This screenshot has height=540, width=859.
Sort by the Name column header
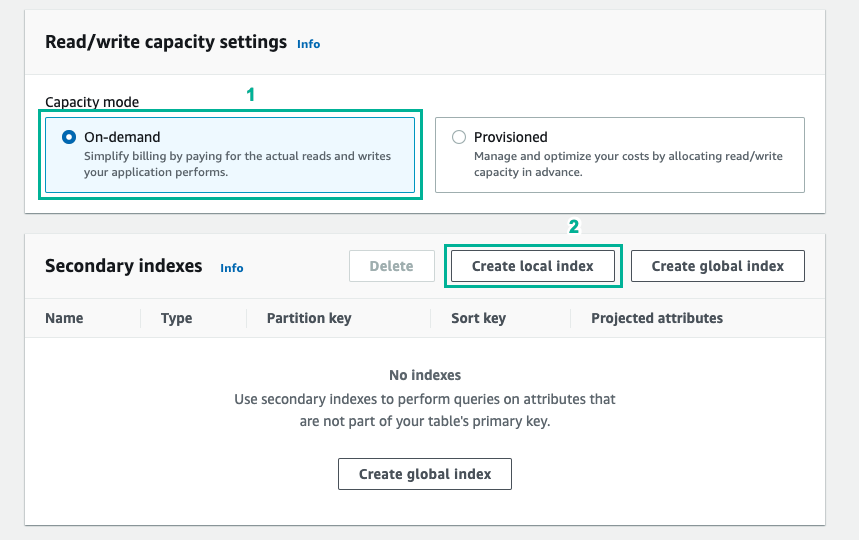point(64,318)
